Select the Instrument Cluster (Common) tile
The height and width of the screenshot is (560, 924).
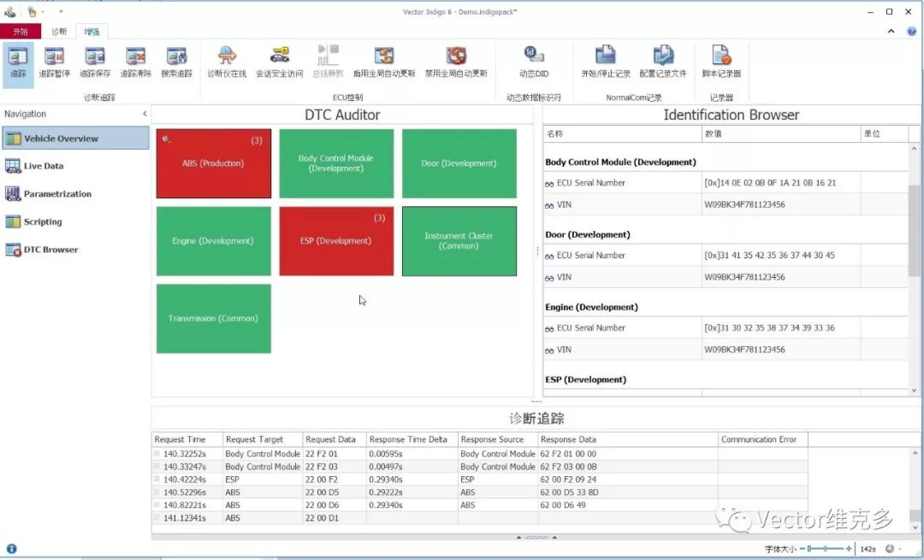(459, 241)
